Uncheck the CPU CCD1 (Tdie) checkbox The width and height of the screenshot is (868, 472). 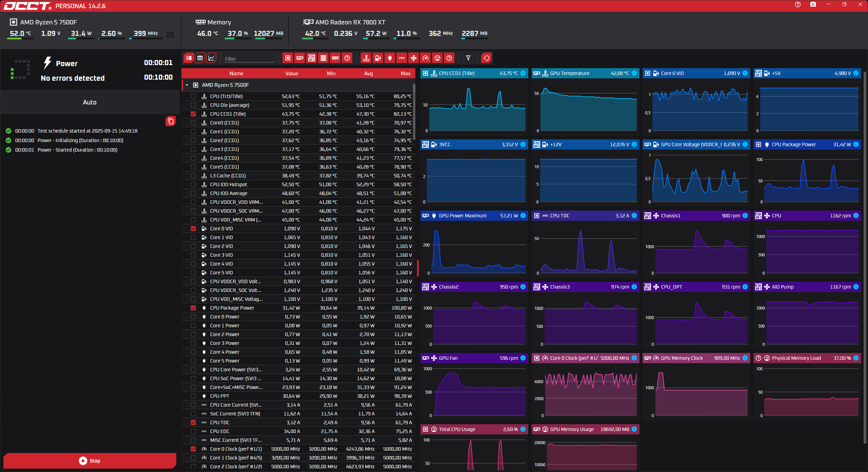[x=193, y=114]
